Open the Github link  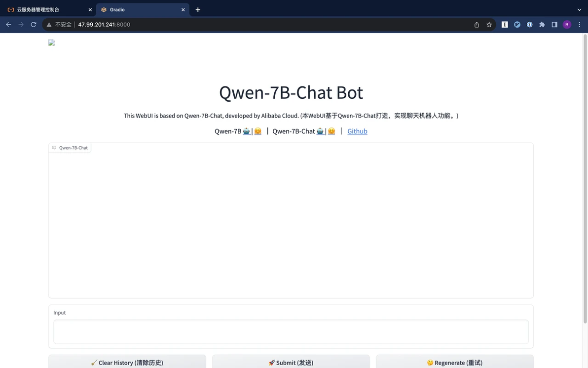point(357,131)
